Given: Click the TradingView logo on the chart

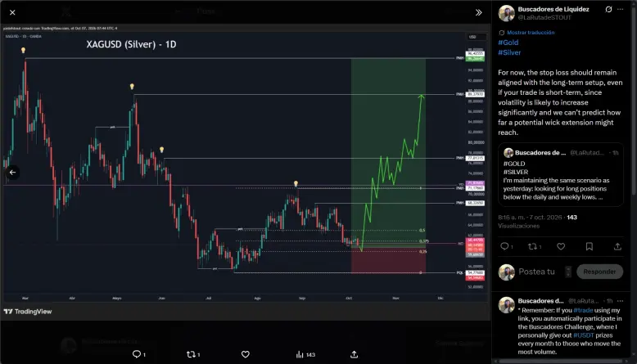Looking at the screenshot, I should pyautogui.click(x=28, y=312).
